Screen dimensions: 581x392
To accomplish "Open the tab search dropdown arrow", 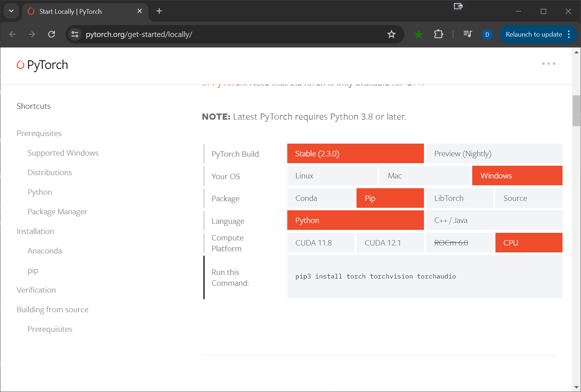I will [11, 11].
